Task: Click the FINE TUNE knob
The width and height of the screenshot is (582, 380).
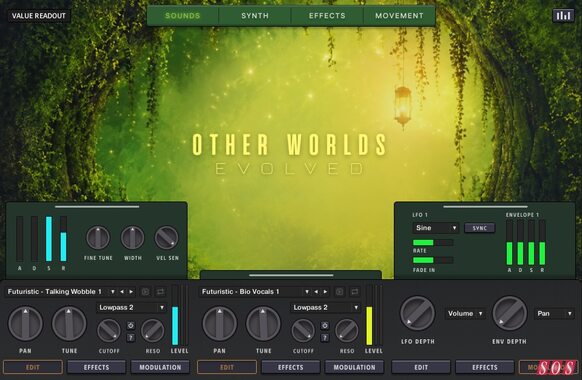Action: pyautogui.click(x=98, y=238)
